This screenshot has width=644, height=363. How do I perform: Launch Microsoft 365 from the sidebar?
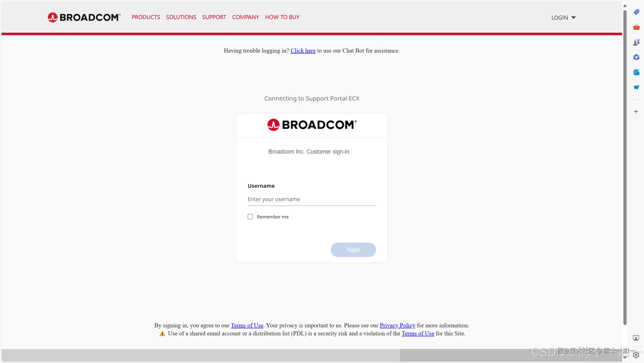[636, 57]
